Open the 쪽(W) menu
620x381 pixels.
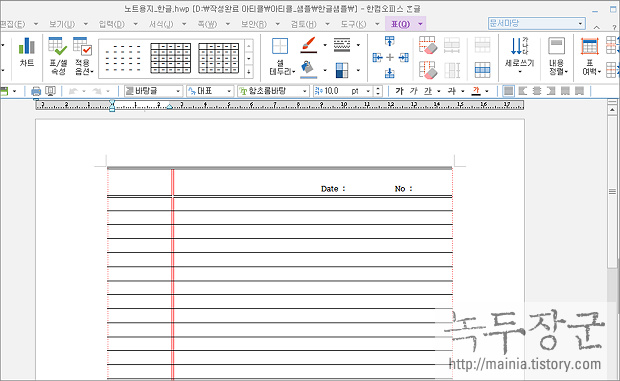tap(207, 24)
